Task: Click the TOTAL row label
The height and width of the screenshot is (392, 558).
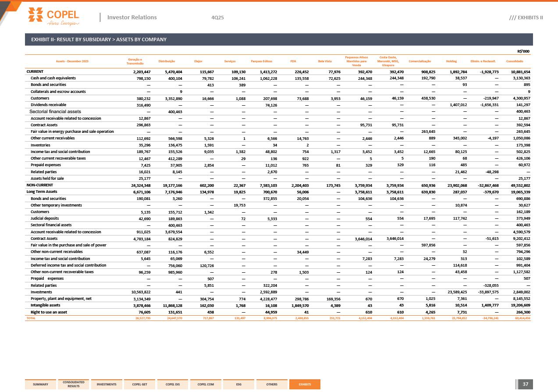Action: pyautogui.click(x=31, y=318)
